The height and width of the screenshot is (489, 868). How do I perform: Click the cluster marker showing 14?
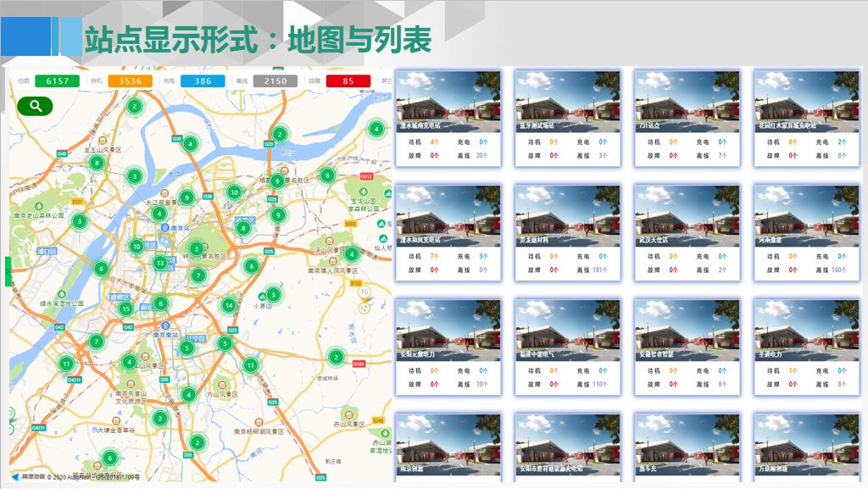pyautogui.click(x=228, y=305)
